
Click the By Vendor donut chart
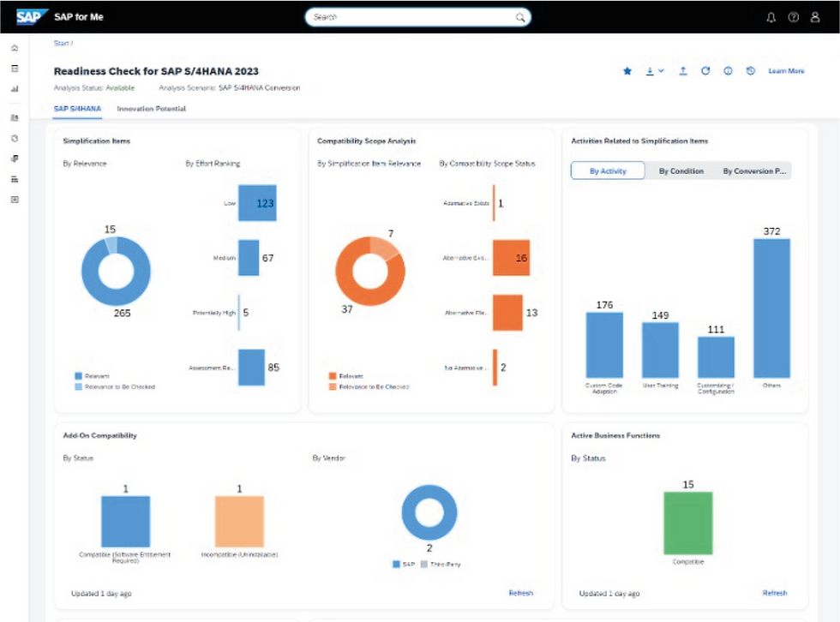pyautogui.click(x=429, y=512)
